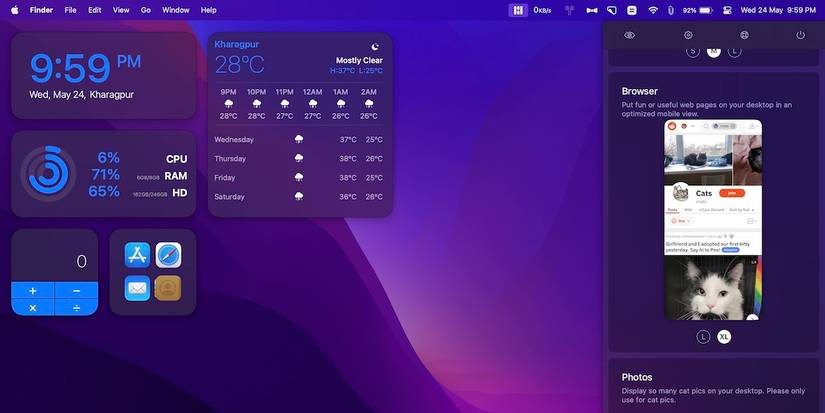Viewport: 825px width, 413px height.
Task: Open the Wi-Fi status menu
Action: (x=653, y=10)
